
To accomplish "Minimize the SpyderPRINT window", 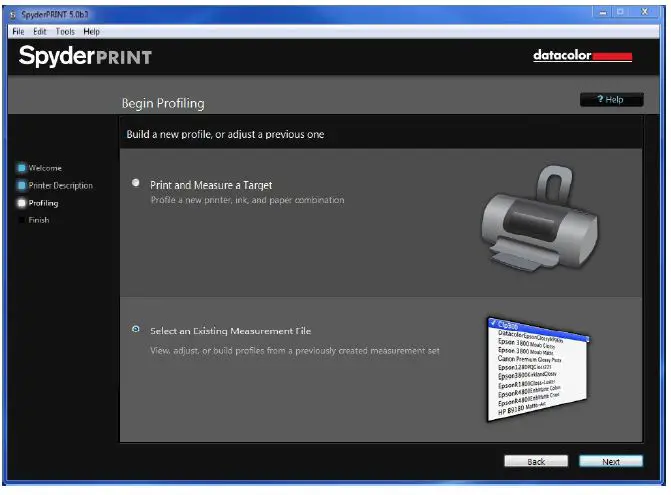I will pyautogui.click(x=603, y=12).
